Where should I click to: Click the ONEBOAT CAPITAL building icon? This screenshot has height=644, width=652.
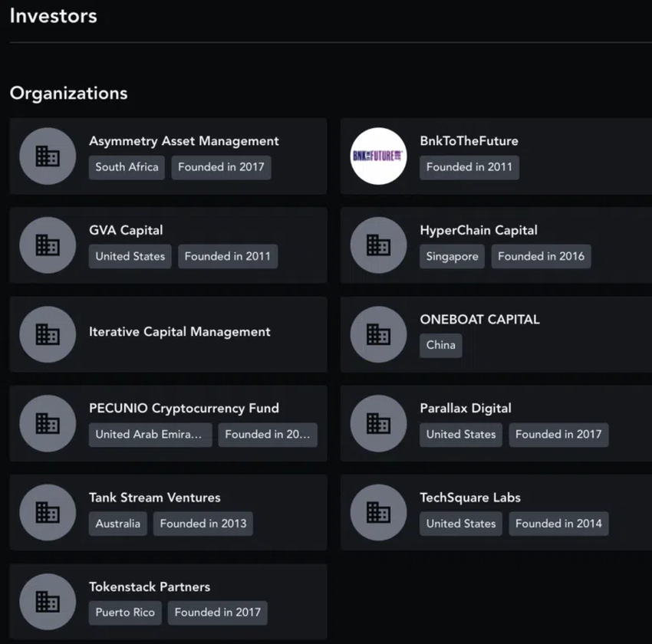(x=378, y=334)
